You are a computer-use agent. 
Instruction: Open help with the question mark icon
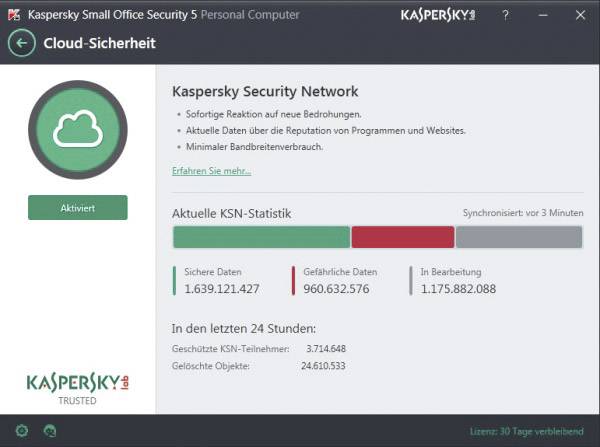[x=505, y=15]
